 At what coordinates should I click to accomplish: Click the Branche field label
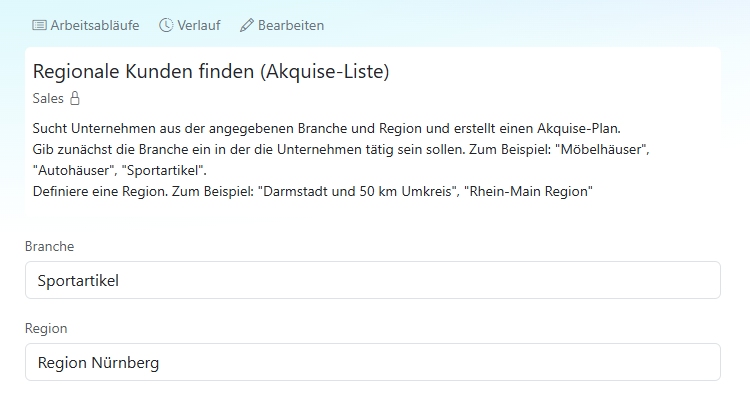(50, 246)
